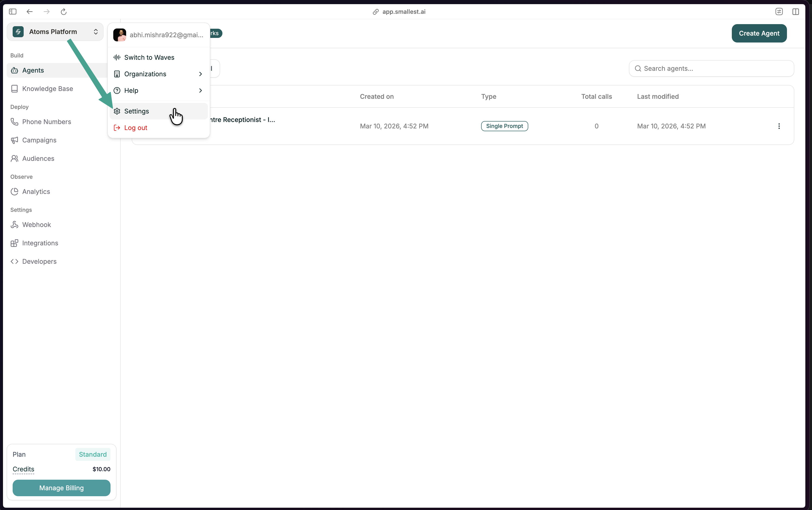812x510 pixels.
Task: Open the Atoms Platform workspace switcher
Action: pyautogui.click(x=55, y=31)
